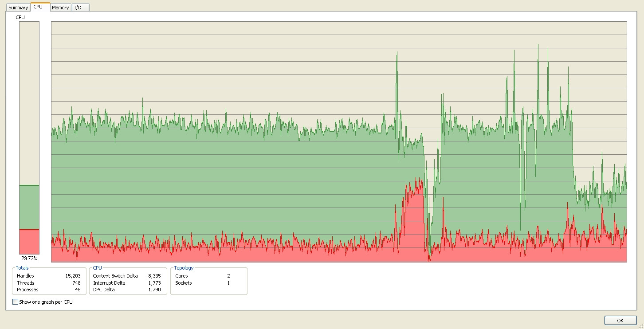Select the Cores value in Topology
The width and height of the screenshot is (644, 329).
tap(228, 276)
